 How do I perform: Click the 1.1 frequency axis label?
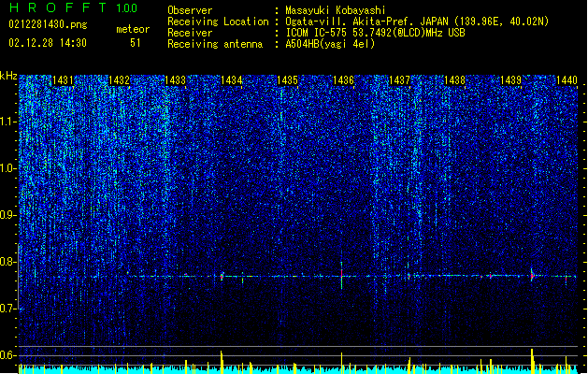pyautogui.click(x=7, y=122)
